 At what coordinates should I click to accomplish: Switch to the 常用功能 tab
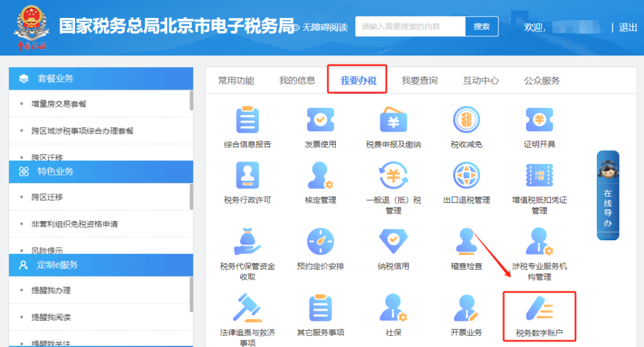(x=236, y=80)
